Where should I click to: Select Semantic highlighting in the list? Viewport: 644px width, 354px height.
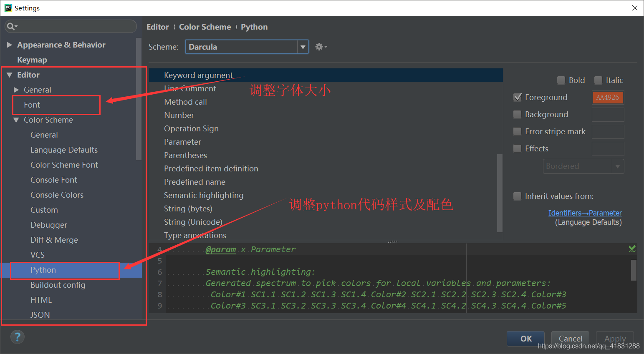(323, 195)
